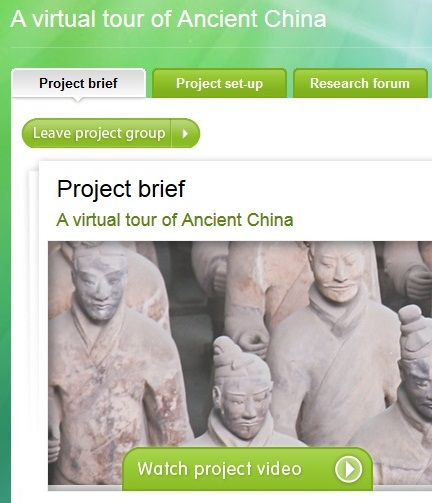Click the clasped hand of center background statue
Image resolution: width=432 pixels, height=503 pixels.
[x=254, y=343]
